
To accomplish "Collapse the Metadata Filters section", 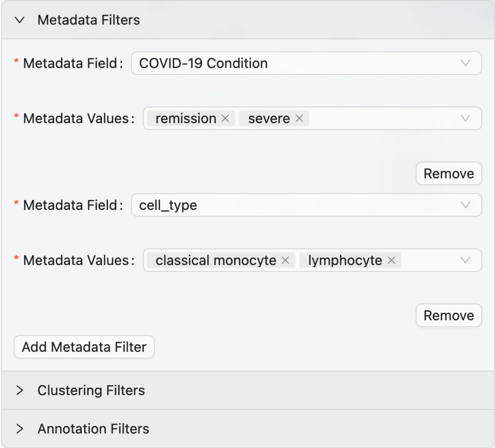I will coord(20,20).
